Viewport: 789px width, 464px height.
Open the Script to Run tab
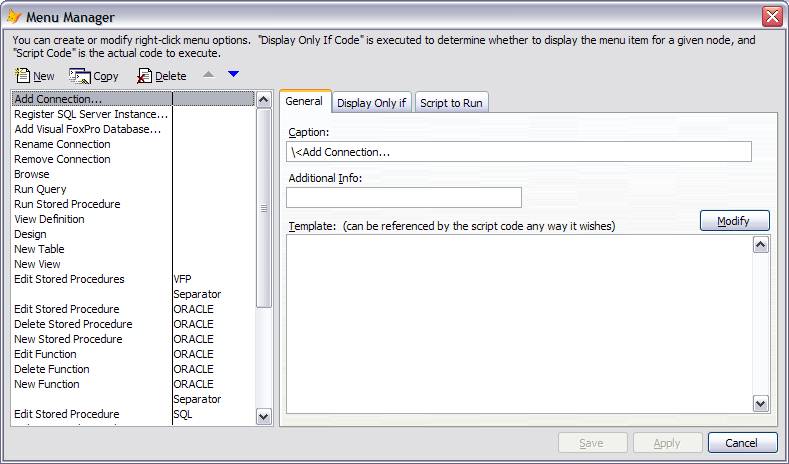451,103
